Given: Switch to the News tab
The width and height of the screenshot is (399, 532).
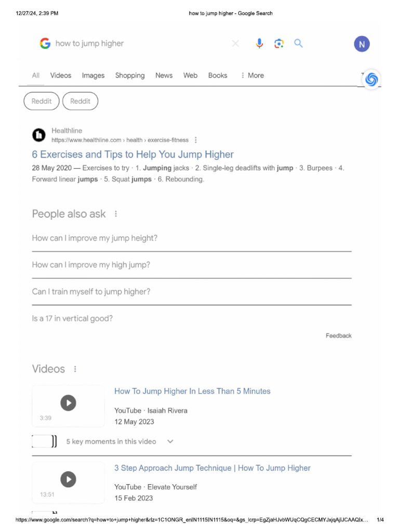Looking at the screenshot, I should coord(164,75).
